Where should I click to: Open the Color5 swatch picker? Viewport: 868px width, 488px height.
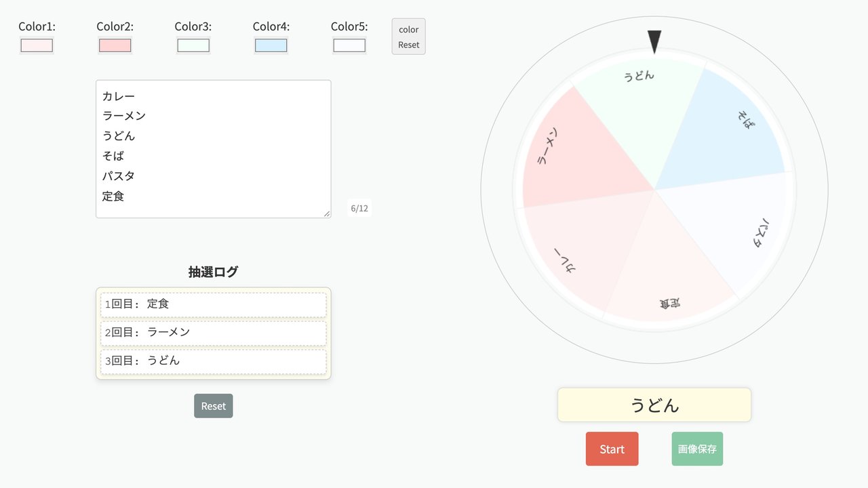tap(349, 45)
